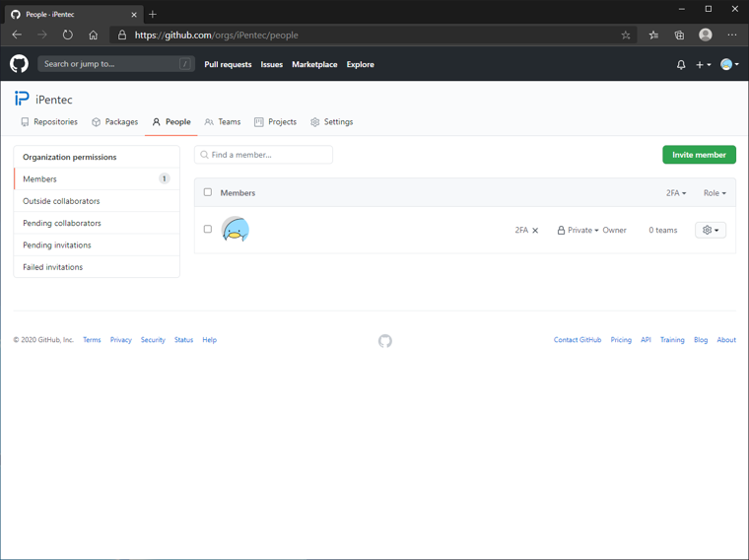
Task: Open browser profile avatar icon
Action: 706,35
